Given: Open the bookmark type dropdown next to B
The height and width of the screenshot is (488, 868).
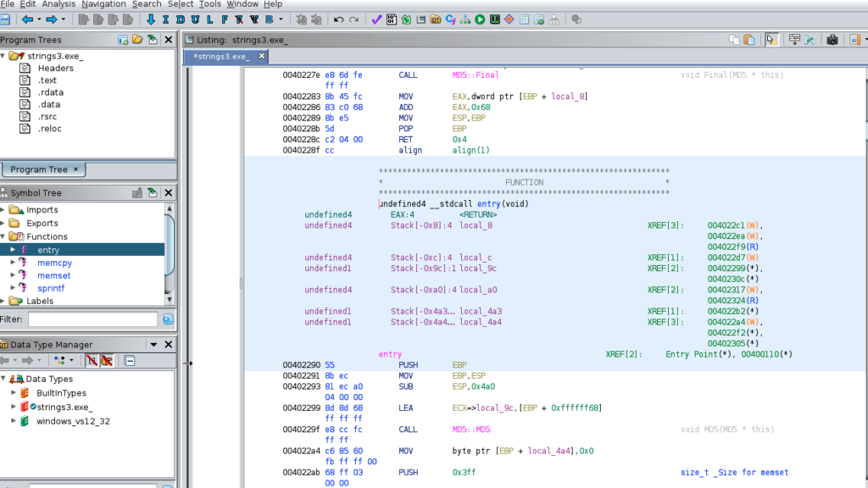Looking at the screenshot, I should 281,20.
